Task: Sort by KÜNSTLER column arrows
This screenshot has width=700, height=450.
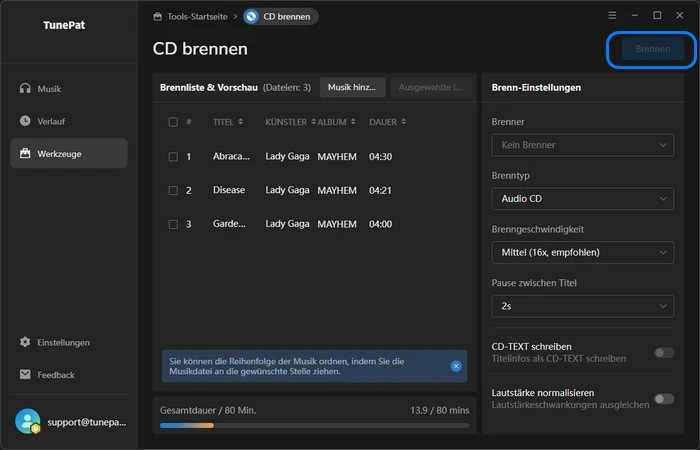Action: (313, 121)
